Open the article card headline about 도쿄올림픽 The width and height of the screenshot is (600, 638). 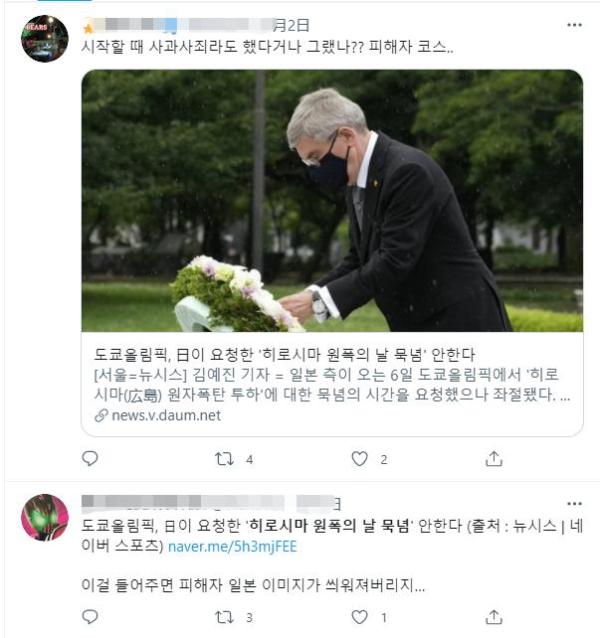(284, 355)
